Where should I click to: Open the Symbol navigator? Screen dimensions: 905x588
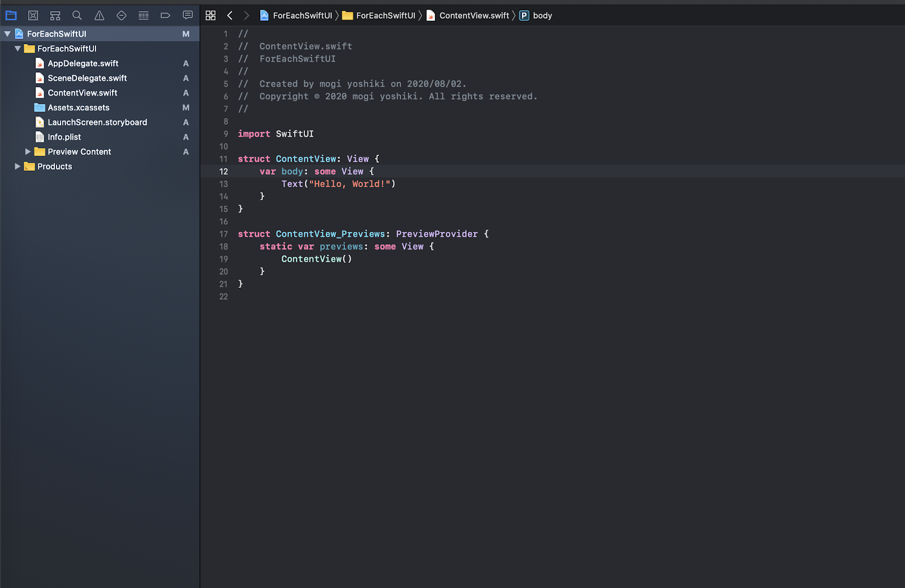pyautogui.click(x=55, y=15)
